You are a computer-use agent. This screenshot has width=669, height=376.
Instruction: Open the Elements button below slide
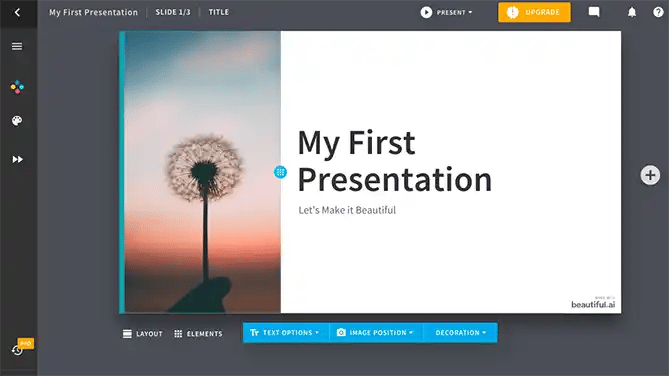pyautogui.click(x=198, y=334)
